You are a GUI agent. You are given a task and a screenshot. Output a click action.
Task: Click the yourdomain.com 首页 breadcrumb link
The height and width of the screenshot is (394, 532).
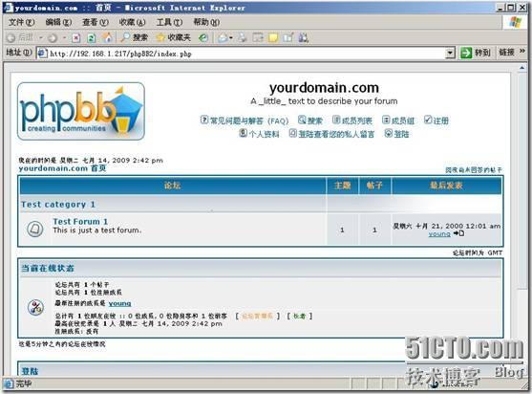[x=62, y=168]
